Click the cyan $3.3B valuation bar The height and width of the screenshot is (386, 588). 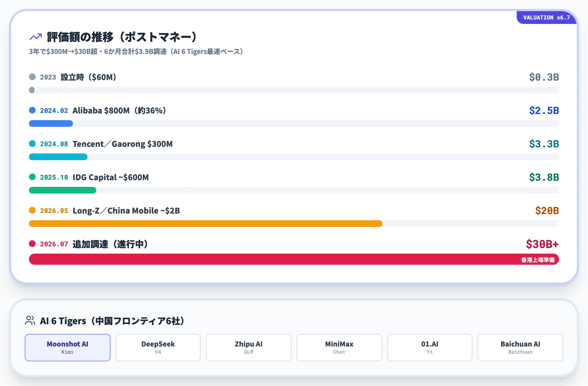coord(58,157)
